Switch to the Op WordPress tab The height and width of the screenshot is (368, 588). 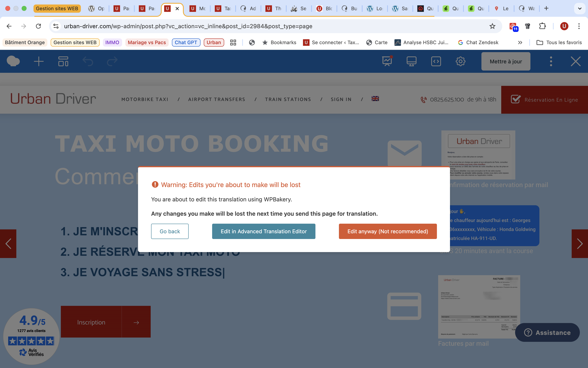96,9
